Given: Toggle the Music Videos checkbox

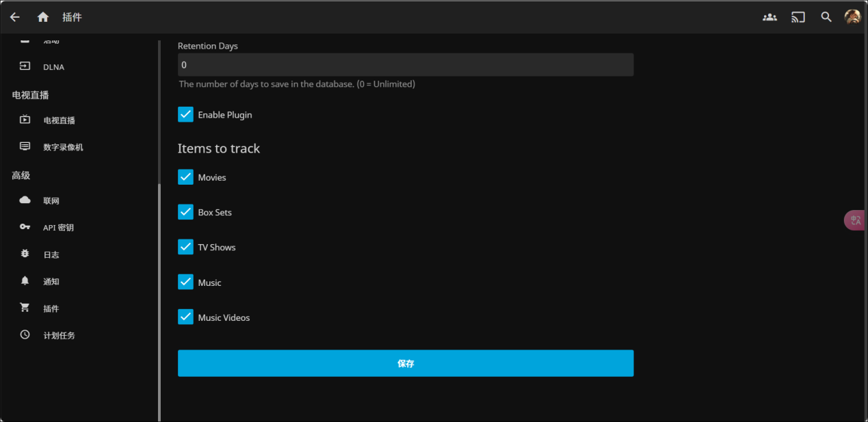Looking at the screenshot, I should [x=186, y=317].
